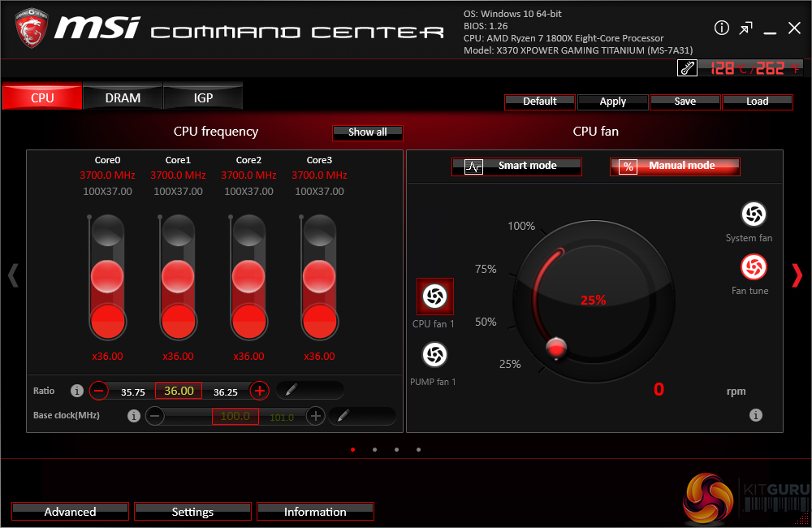Image resolution: width=812 pixels, height=528 pixels.
Task: Click the Ratio info icon
Action: tap(76, 391)
